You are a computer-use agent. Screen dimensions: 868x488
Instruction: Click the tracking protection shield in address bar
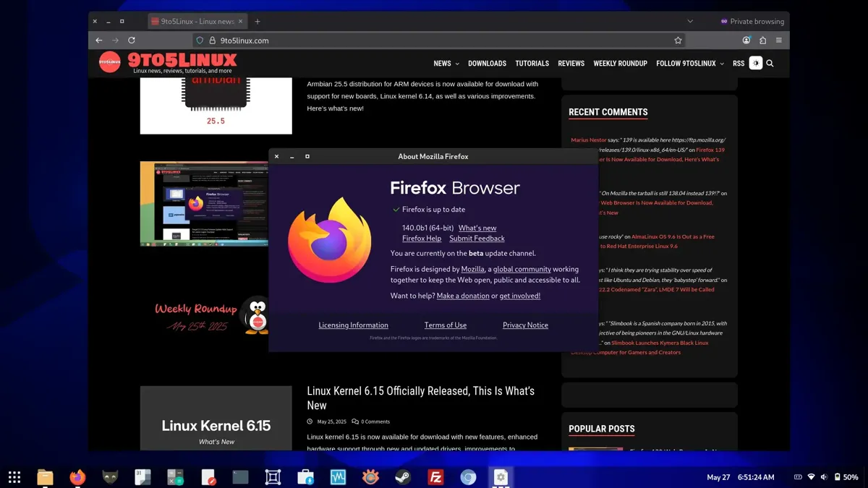[x=200, y=40]
